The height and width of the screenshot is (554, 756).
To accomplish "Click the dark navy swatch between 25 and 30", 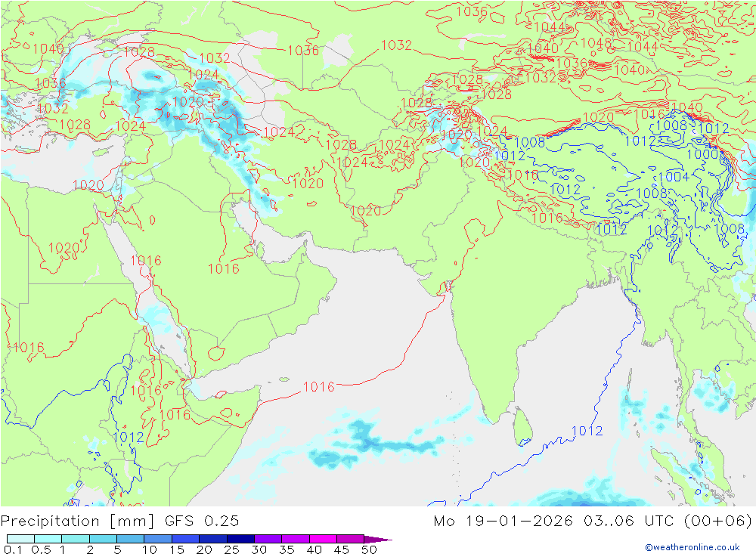I will click(x=240, y=539).
